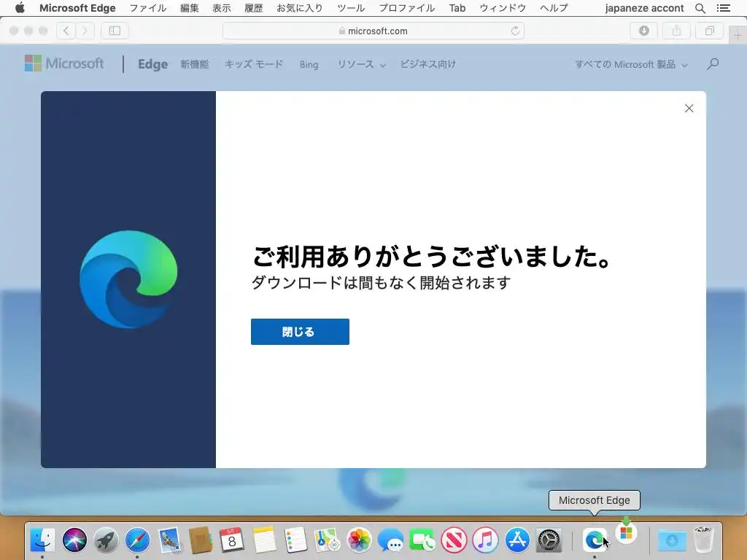The width and height of the screenshot is (747, 560).
Task: Open Mail stamp icon in dock
Action: tap(169, 540)
